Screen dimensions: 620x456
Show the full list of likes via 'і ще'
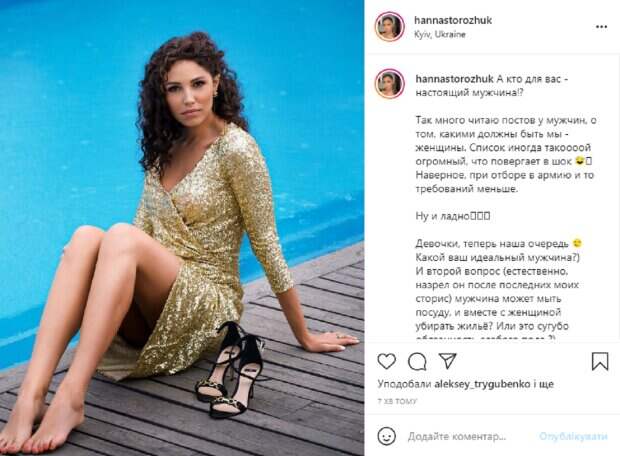tap(544, 384)
